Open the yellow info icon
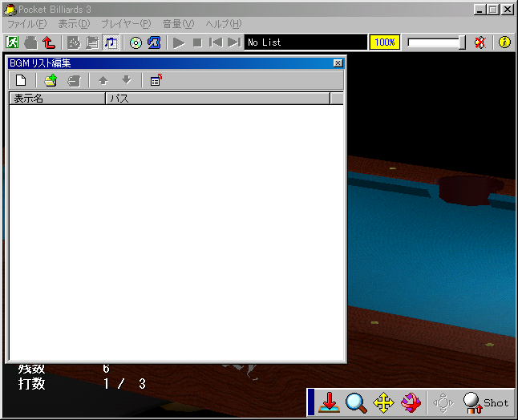This screenshot has height=420, width=518. point(504,42)
